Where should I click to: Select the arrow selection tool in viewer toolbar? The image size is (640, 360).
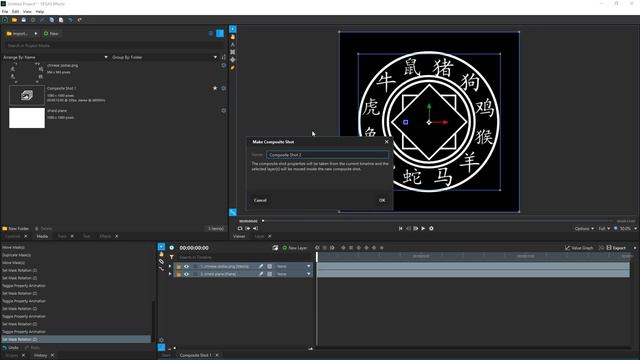[233, 29]
